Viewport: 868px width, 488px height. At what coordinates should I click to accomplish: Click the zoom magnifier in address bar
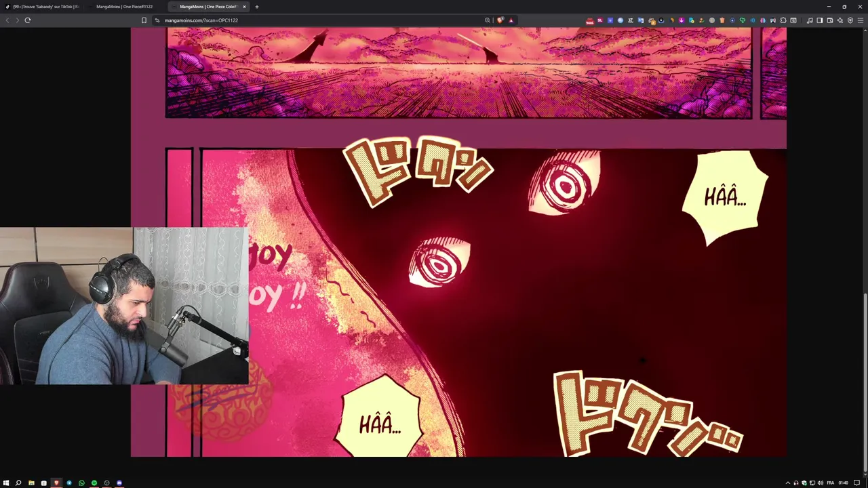(x=487, y=20)
